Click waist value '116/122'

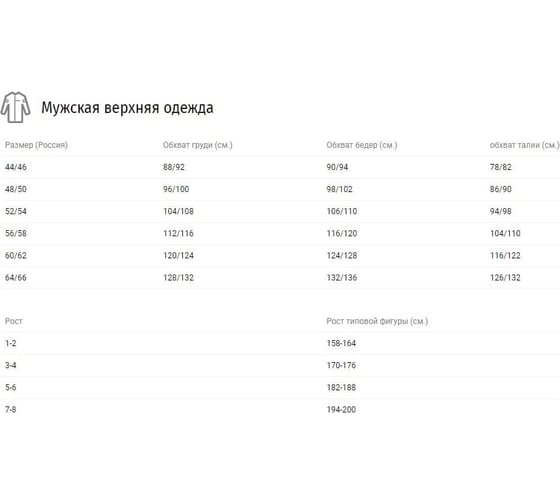pos(505,256)
